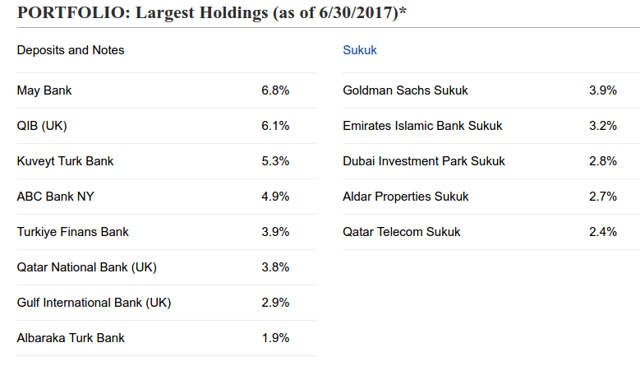Click Albaraka Turk Bank holding
The image size is (640, 366).
tap(167, 338)
